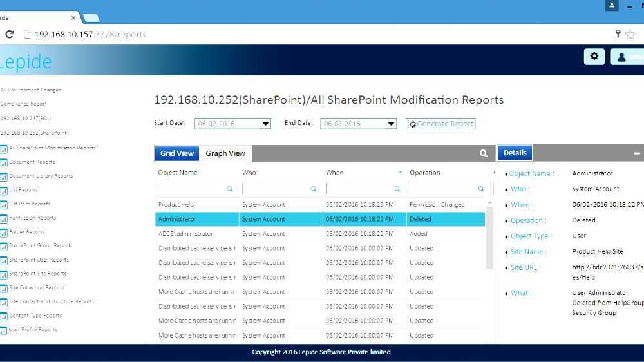The width and height of the screenshot is (644, 362).
Task: Reload the page with the refresh icon
Action: click(10, 35)
